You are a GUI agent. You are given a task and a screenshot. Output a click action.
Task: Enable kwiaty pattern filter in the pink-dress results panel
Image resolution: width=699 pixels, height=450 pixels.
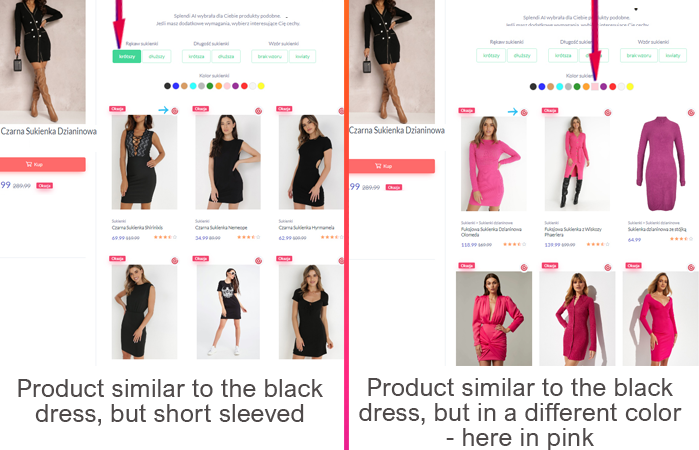click(673, 55)
